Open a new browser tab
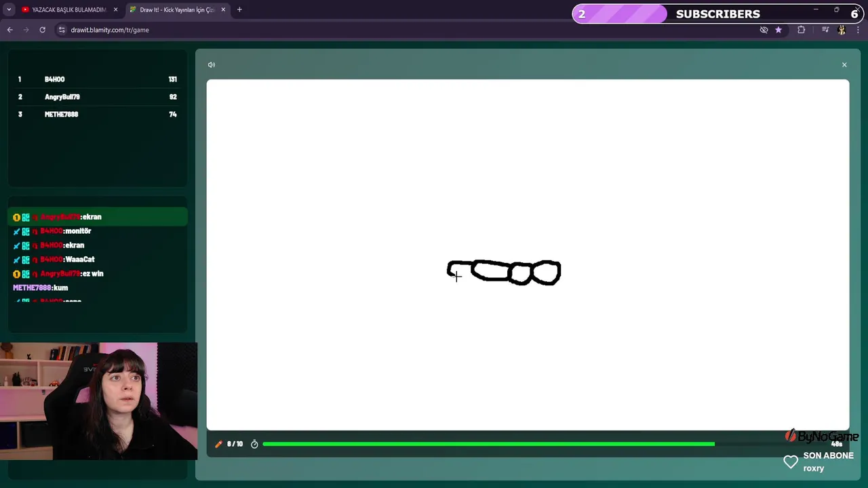868x488 pixels. 239,9
